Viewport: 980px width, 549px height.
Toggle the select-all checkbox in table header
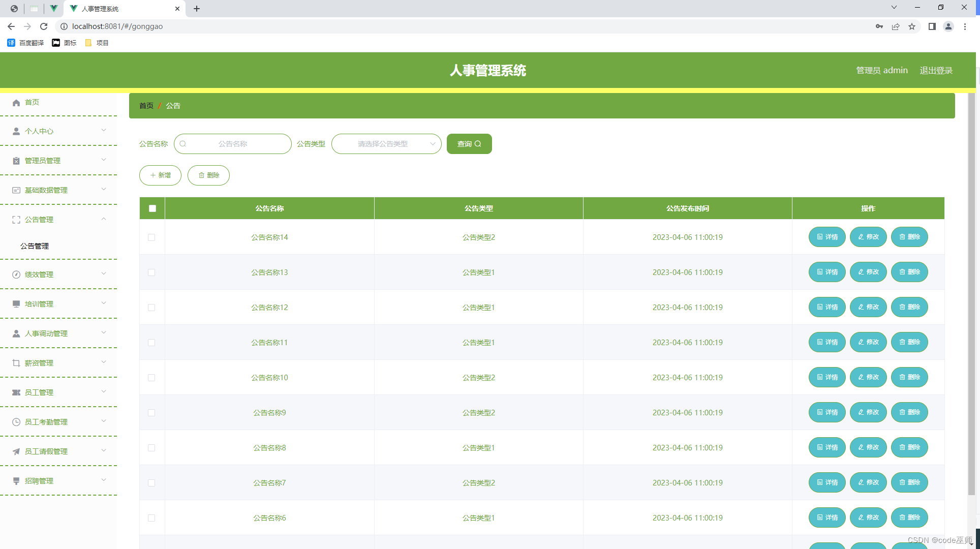[152, 208]
